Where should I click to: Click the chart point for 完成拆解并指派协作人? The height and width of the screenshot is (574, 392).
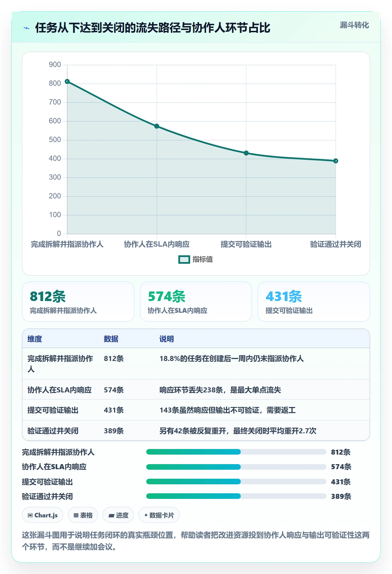pyautogui.click(x=67, y=82)
